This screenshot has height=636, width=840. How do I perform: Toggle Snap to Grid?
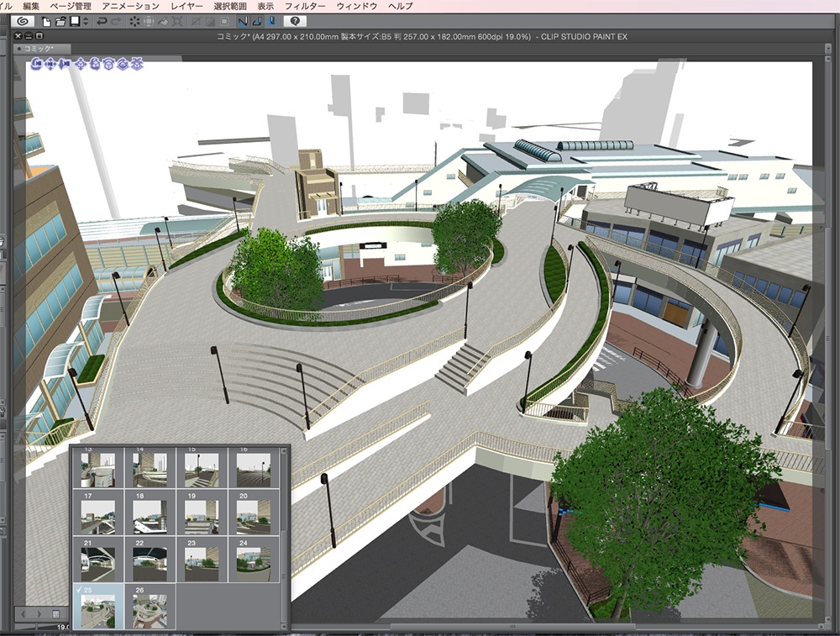tap(271, 22)
